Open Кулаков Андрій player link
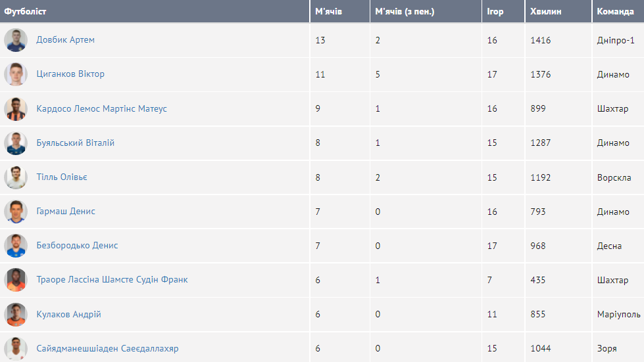644x362 pixels. coord(68,314)
